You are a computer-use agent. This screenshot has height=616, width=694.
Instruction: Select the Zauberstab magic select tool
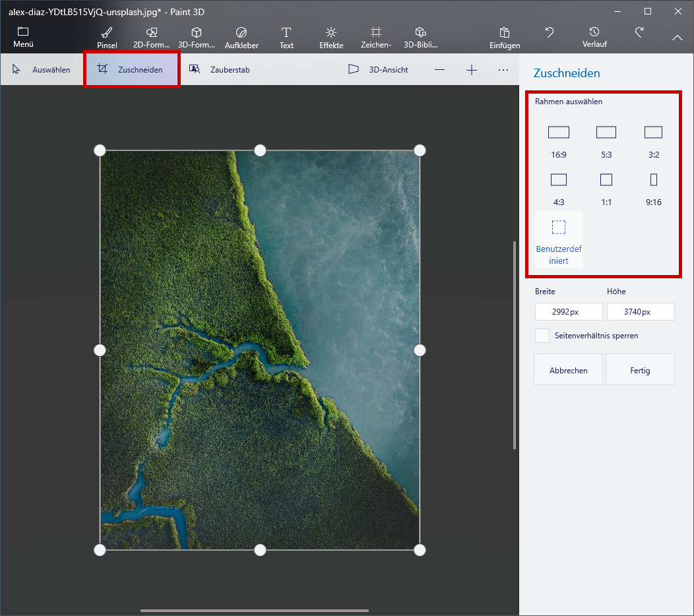click(x=220, y=69)
